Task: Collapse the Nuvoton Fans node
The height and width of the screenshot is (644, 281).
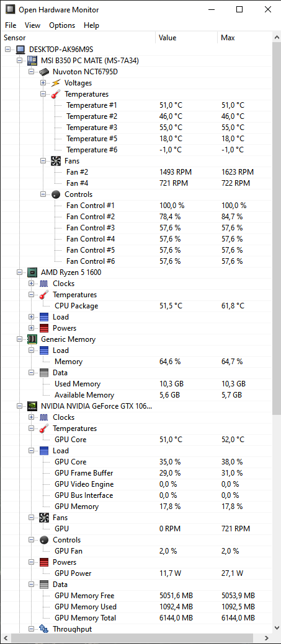Action: coord(43,161)
